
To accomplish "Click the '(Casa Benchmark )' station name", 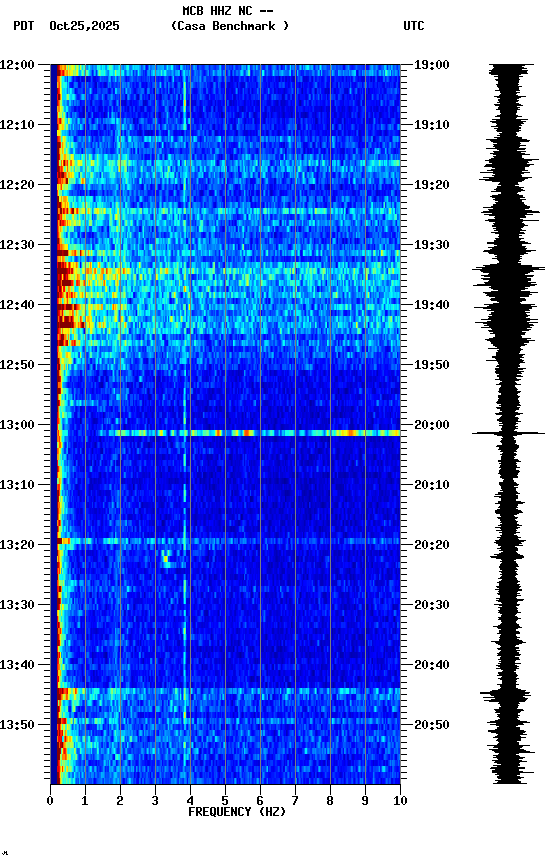I will (x=229, y=26).
